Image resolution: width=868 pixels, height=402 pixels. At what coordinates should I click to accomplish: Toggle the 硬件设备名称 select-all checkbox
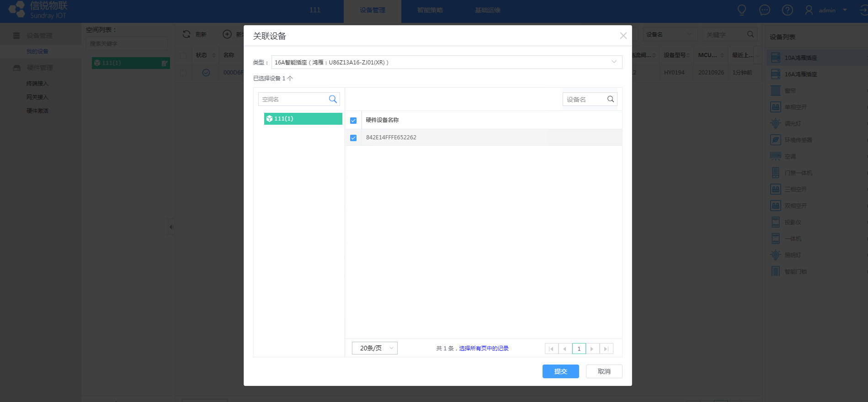point(353,121)
